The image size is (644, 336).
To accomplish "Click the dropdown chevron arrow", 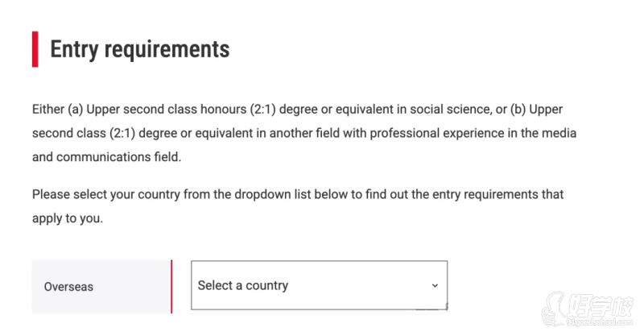I will click(x=435, y=285).
